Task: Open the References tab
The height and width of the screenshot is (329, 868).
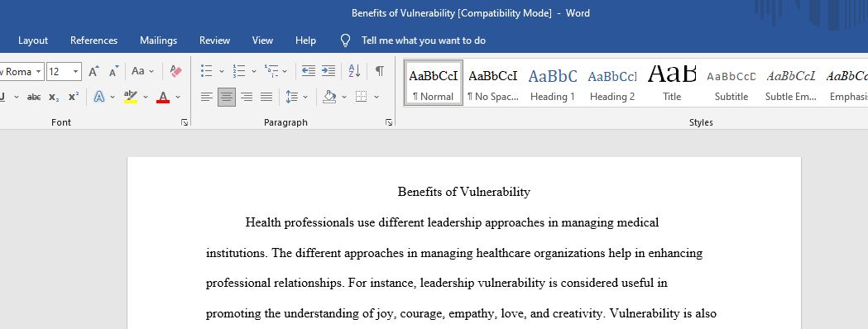Action: (94, 41)
